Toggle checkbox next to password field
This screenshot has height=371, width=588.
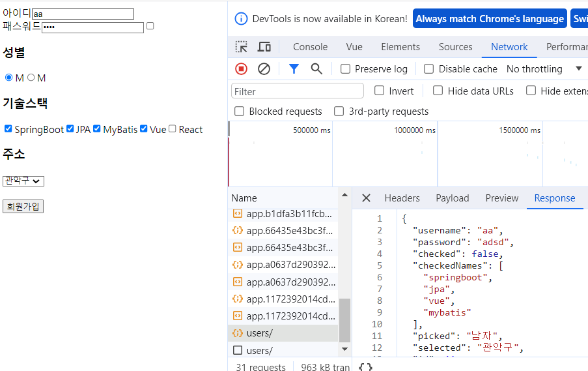coord(150,26)
